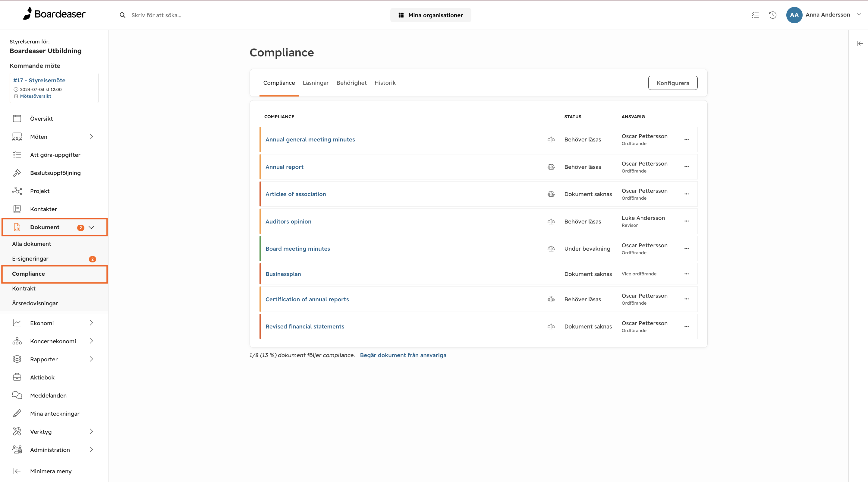Click the Under bevakning status text
The height and width of the screenshot is (482, 868).
587,249
